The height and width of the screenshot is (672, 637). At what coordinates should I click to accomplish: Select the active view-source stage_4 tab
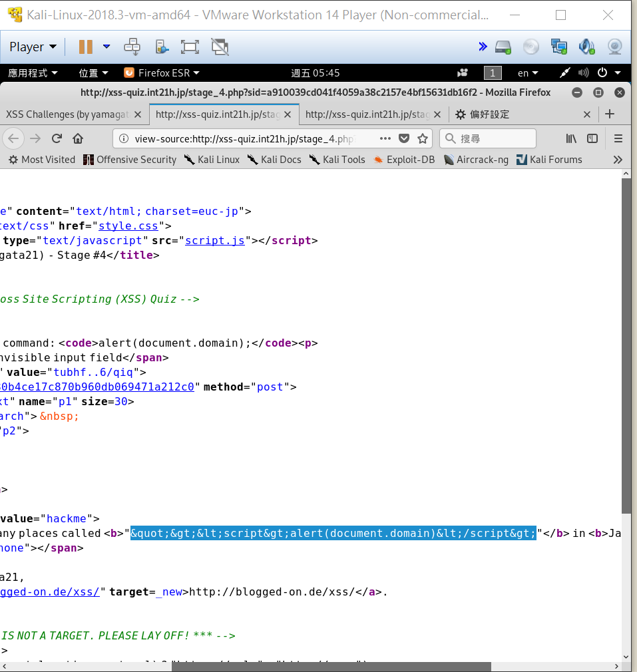[218, 114]
